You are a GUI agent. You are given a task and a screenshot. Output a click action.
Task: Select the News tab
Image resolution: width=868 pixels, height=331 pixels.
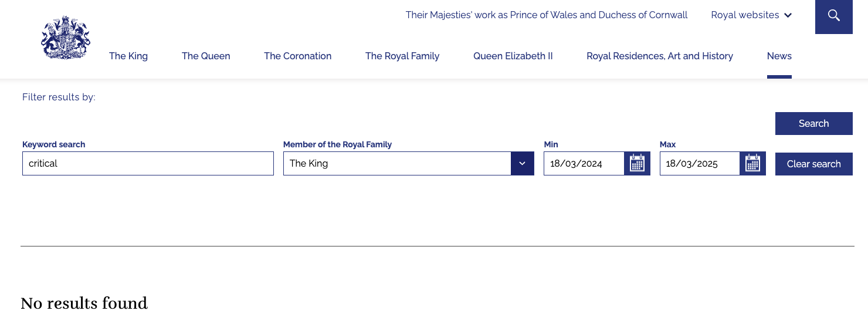coord(779,56)
